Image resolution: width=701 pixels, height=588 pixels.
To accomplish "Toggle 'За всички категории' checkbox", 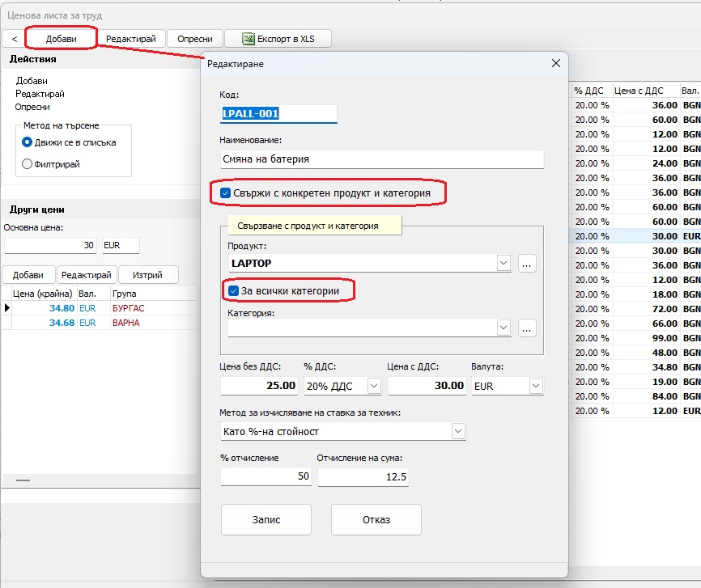I will 233,291.
